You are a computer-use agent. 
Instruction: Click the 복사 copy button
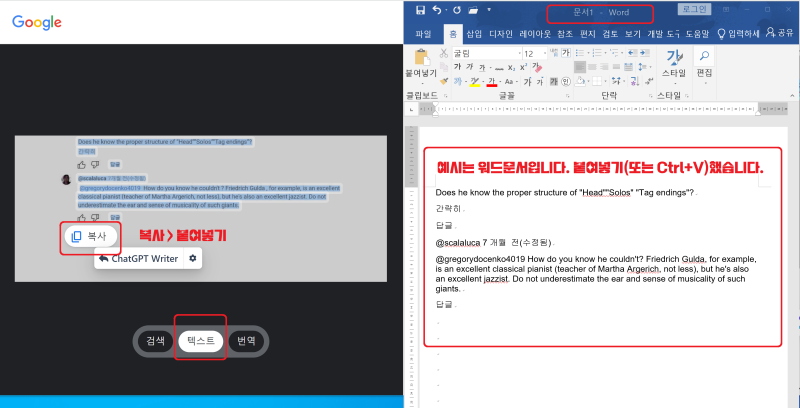click(x=91, y=237)
